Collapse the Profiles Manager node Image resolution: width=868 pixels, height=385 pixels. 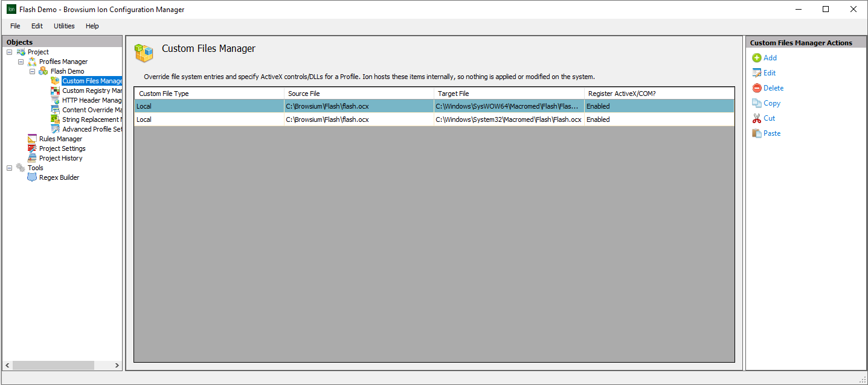click(x=21, y=62)
